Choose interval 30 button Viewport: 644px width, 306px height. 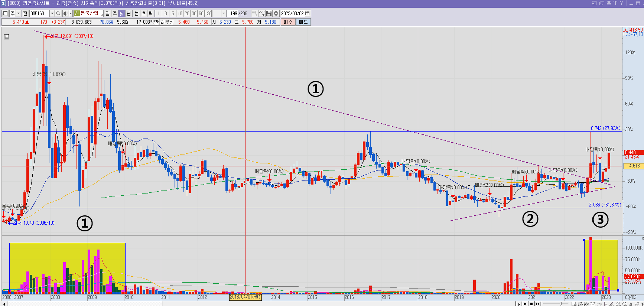[194, 13]
